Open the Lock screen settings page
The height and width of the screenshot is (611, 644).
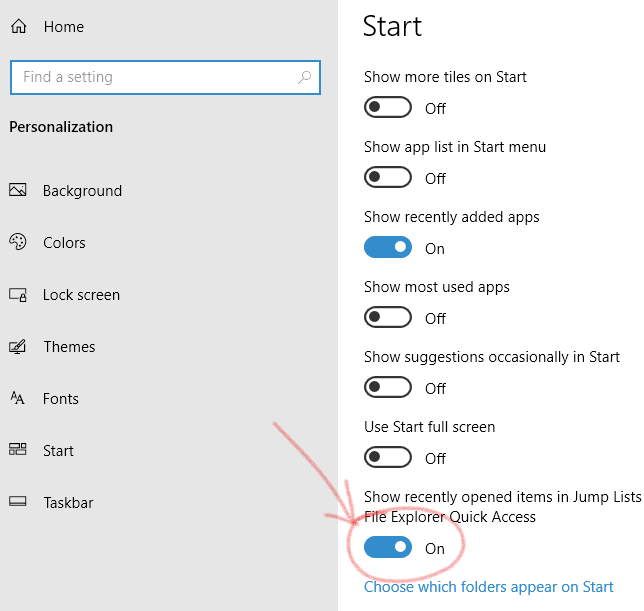81,295
